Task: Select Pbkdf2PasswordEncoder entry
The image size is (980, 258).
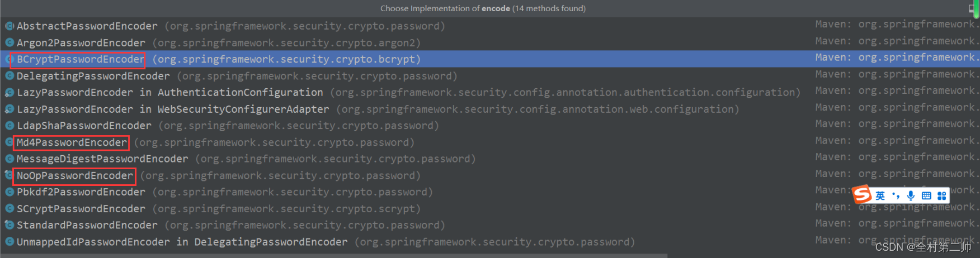Action: coord(81,192)
